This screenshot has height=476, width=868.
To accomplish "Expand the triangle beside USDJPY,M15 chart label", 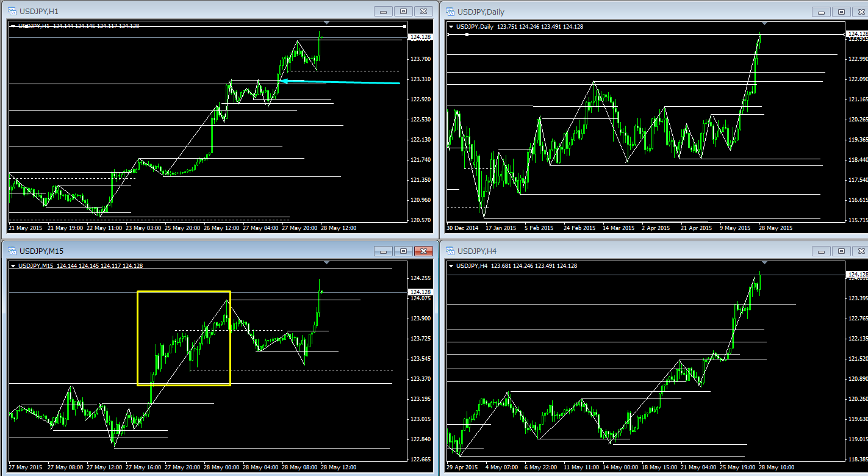I will tap(13, 266).
